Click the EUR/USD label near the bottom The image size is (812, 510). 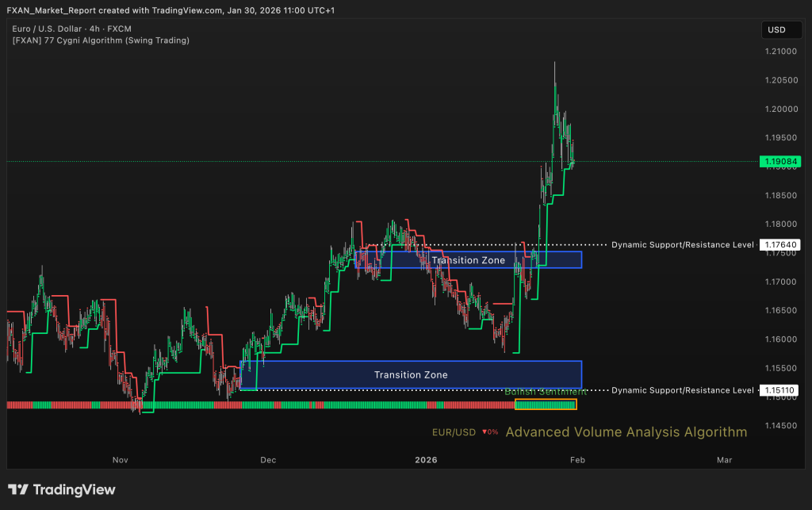[454, 432]
